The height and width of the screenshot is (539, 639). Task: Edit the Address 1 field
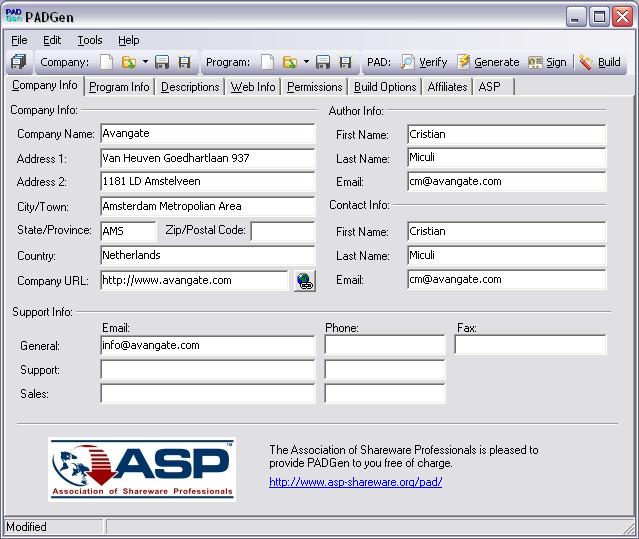tap(207, 158)
